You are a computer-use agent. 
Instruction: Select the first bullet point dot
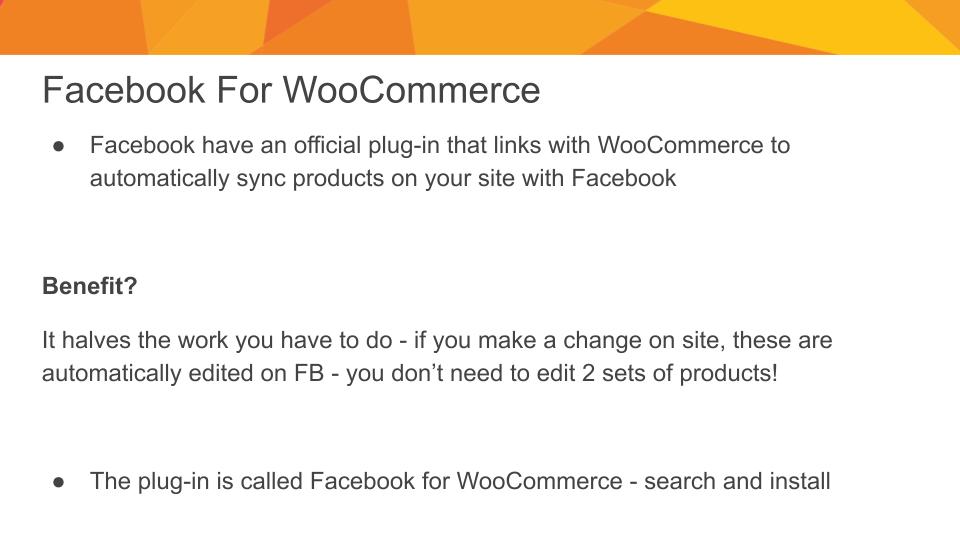click(59, 146)
